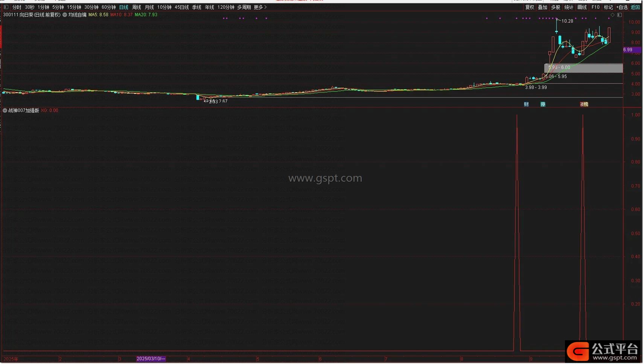This screenshot has width=644, height=364.
Task: Click the diamond icon near chart's top-right
Action: [612, 15]
